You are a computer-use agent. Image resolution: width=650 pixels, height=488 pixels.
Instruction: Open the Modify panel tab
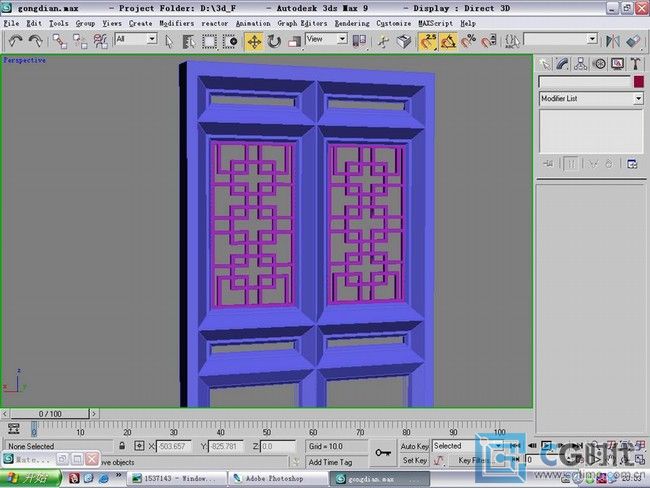coord(563,63)
